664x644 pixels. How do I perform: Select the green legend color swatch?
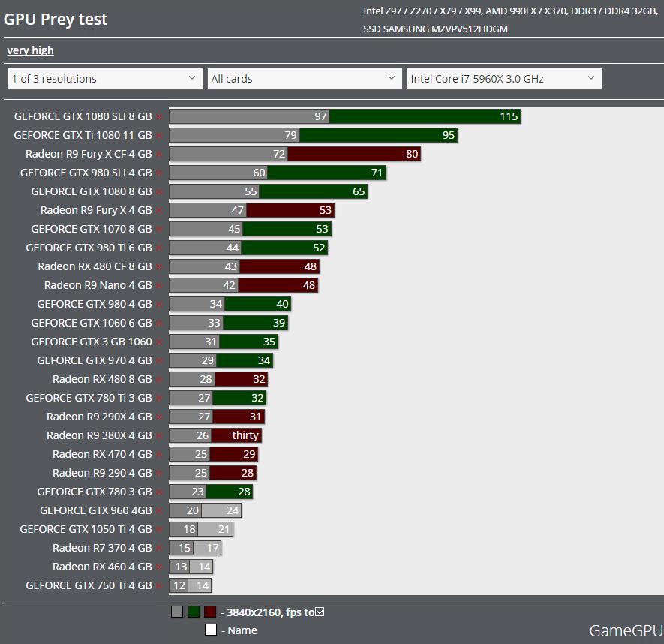(194, 612)
